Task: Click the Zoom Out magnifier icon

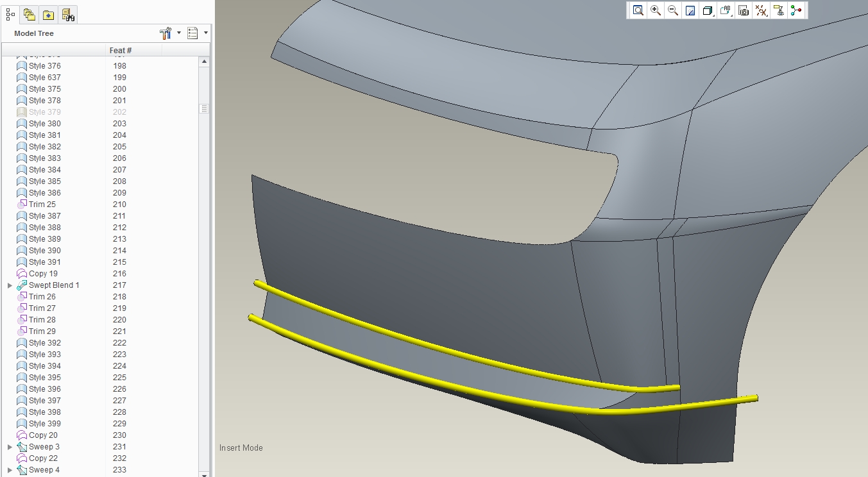Action: [x=673, y=10]
